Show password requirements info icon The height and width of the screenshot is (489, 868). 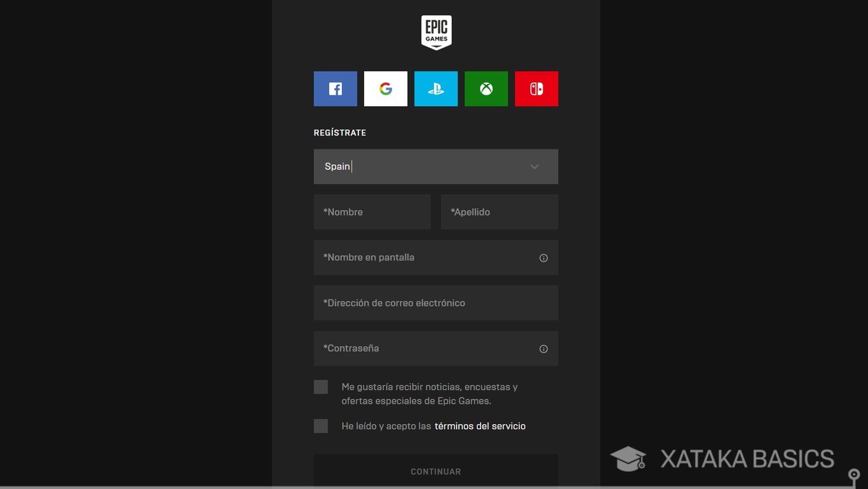tap(543, 349)
